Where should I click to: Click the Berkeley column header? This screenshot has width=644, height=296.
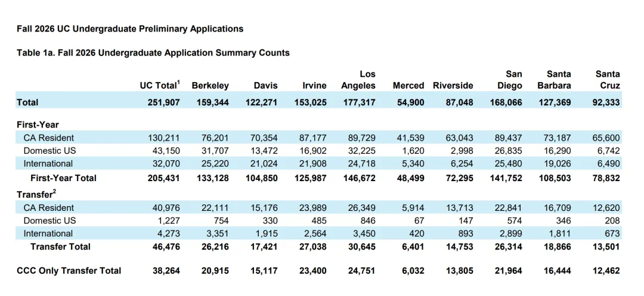pyautogui.click(x=210, y=86)
